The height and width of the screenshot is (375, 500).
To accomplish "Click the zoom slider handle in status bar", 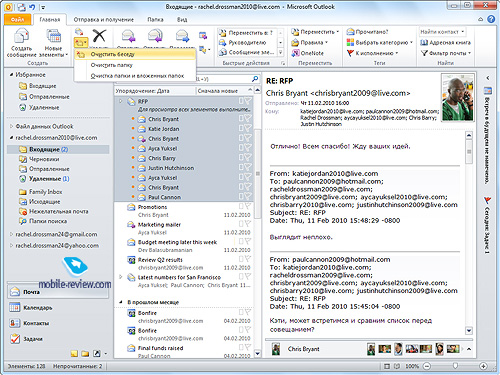I will click(455, 366).
